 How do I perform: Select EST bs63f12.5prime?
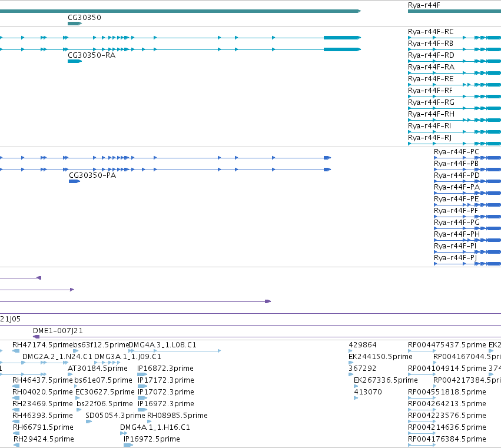(x=101, y=345)
